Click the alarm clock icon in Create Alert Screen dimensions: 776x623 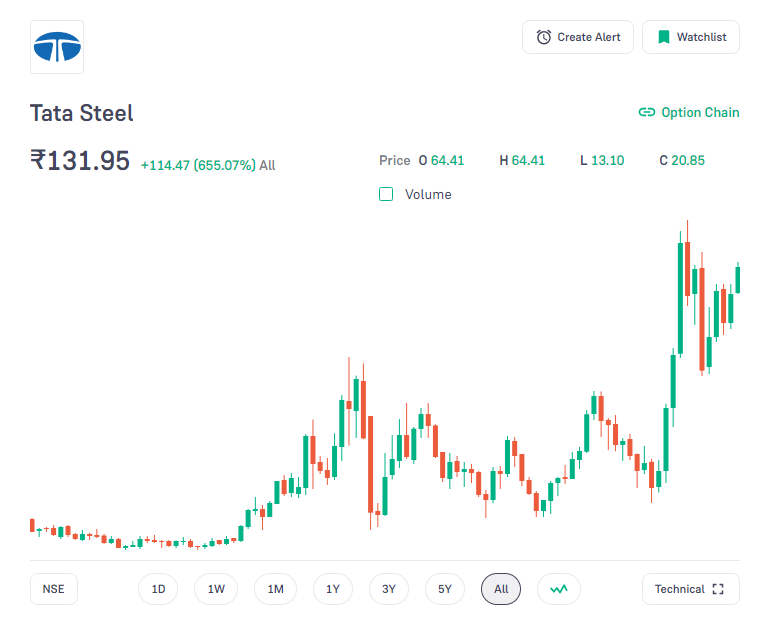click(x=543, y=37)
